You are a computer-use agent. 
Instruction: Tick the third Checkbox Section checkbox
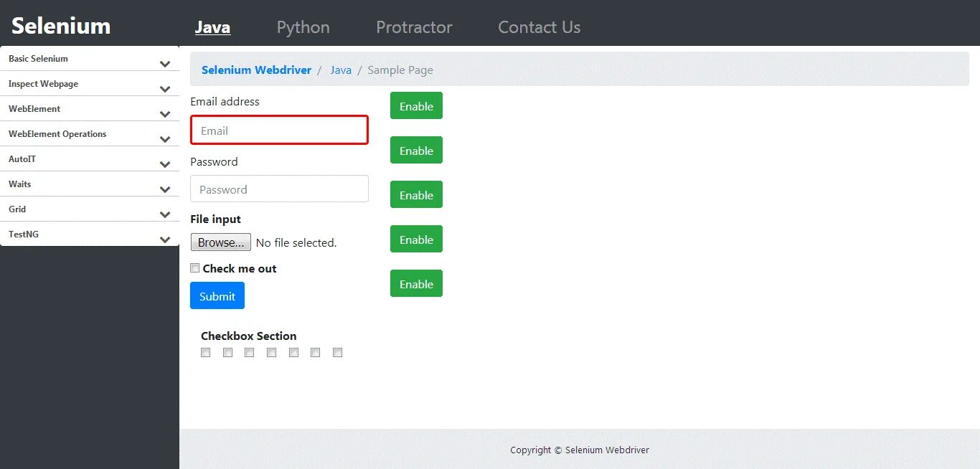point(250,352)
